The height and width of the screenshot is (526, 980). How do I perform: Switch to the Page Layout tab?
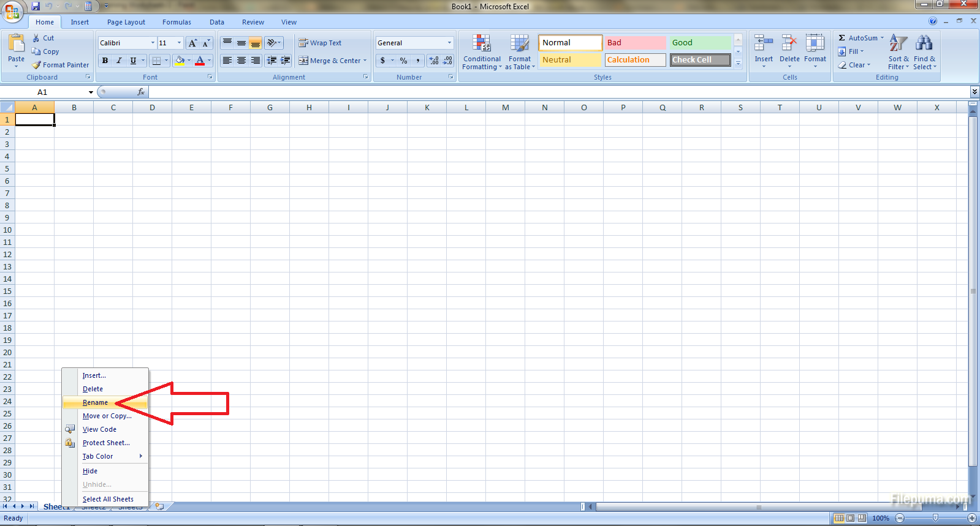(126, 22)
